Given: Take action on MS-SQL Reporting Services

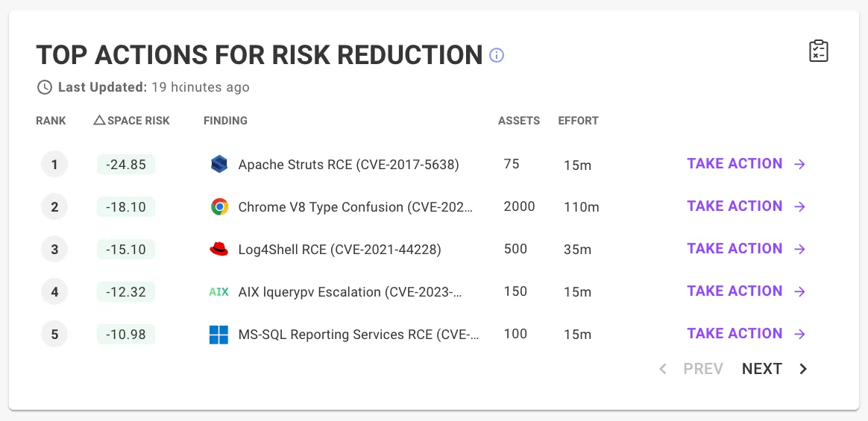Looking at the screenshot, I should [746, 334].
